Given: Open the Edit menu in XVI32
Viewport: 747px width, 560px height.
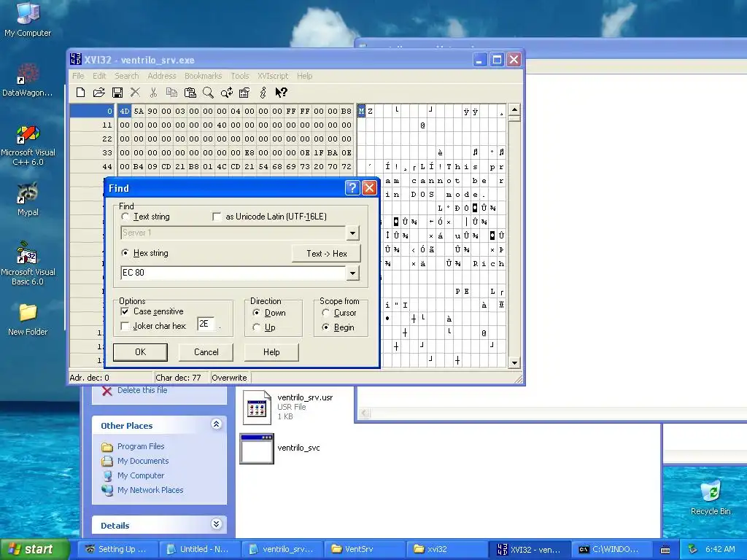Looking at the screenshot, I should (x=99, y=76).
